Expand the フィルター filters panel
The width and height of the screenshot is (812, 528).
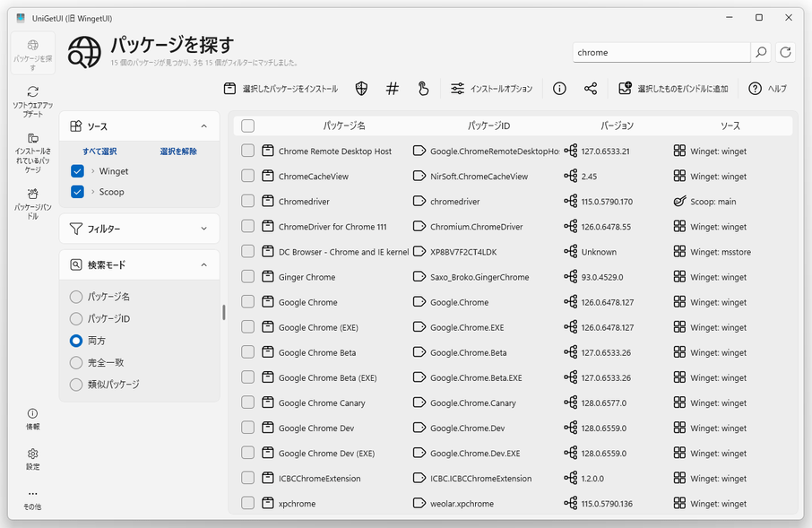coord(203,229)
